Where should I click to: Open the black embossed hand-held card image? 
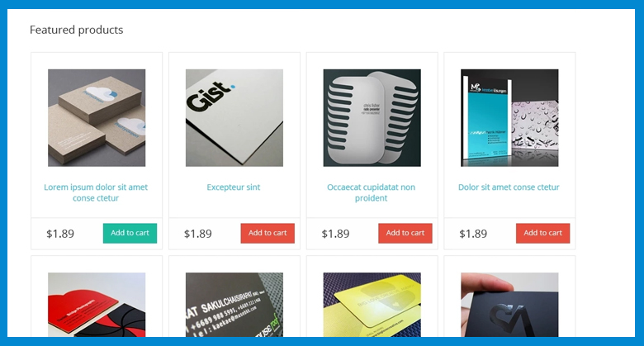(509, 305)
